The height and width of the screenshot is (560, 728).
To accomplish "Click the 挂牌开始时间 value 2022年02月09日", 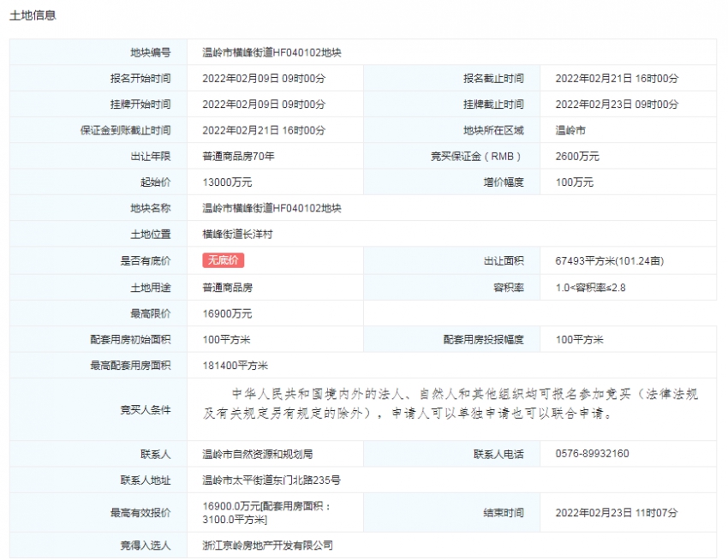I will click(x=240, y=104).
